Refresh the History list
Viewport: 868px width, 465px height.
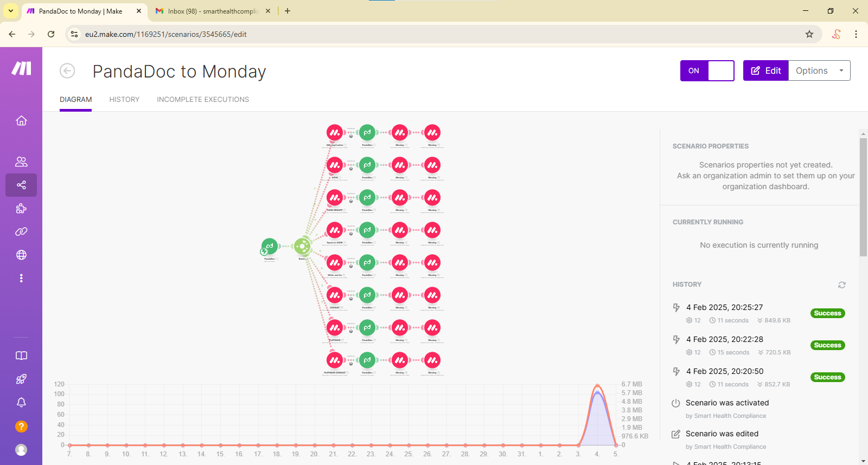842,285
